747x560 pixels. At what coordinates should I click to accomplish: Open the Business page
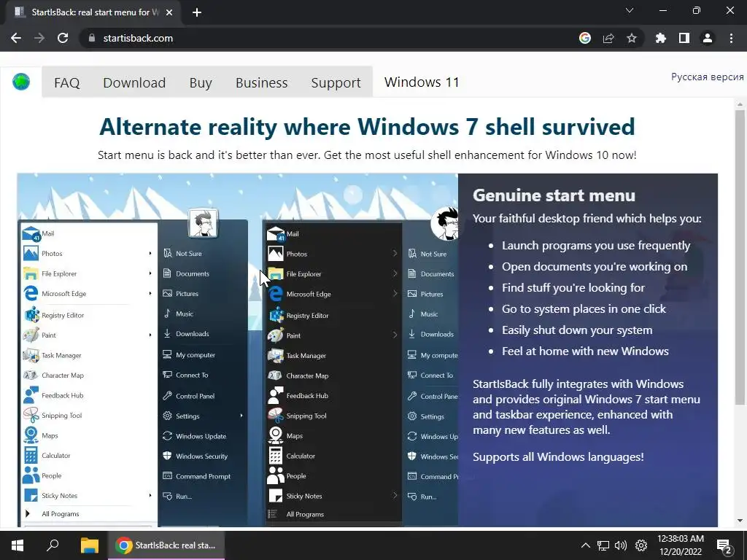click(262, 83)
